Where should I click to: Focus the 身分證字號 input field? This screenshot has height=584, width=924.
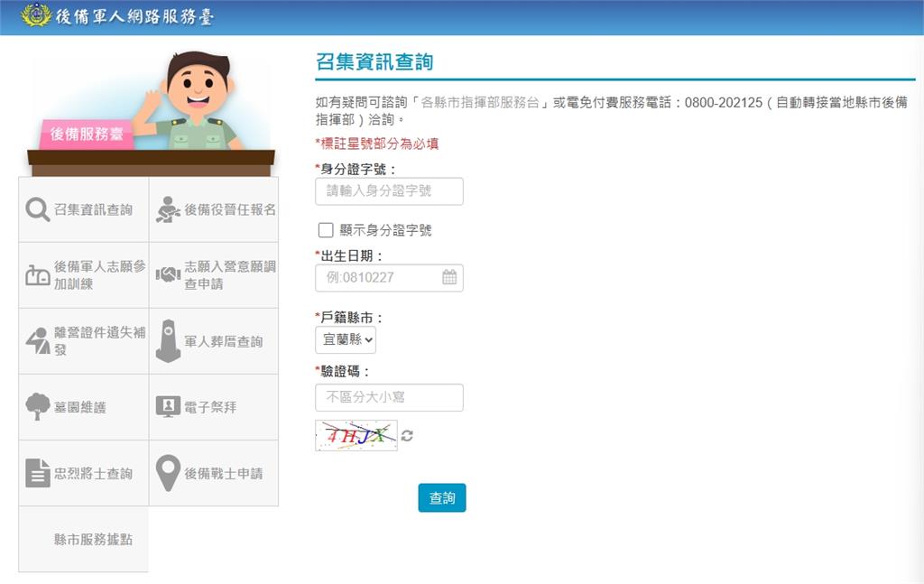389,191
